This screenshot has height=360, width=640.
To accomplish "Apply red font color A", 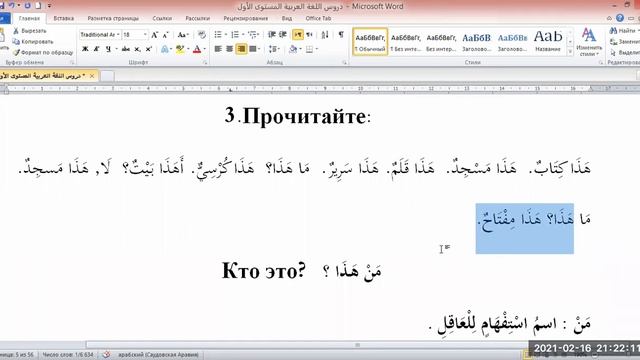I will tap(197, 49).
